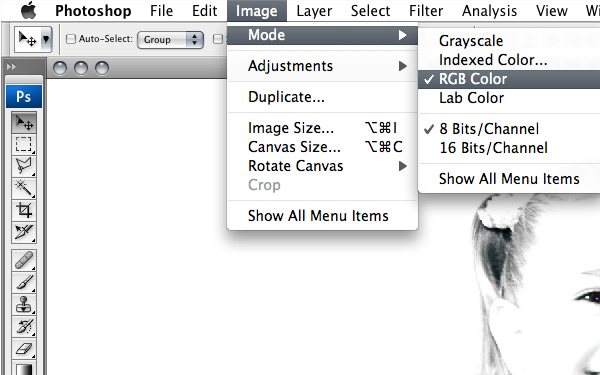Click the third round window button
This screenshot has width=600, height=375.
pos(102,68)
